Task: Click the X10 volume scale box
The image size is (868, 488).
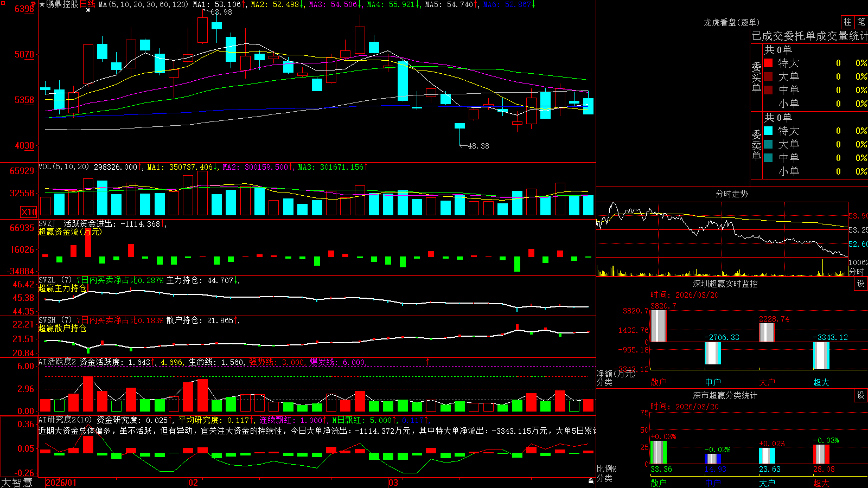Action: coord(29,212)
